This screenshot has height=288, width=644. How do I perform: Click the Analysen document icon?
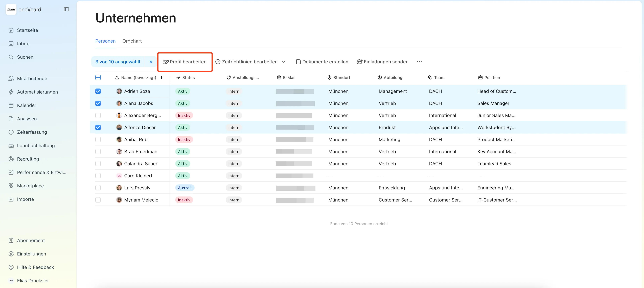click(x=11, y=119)
